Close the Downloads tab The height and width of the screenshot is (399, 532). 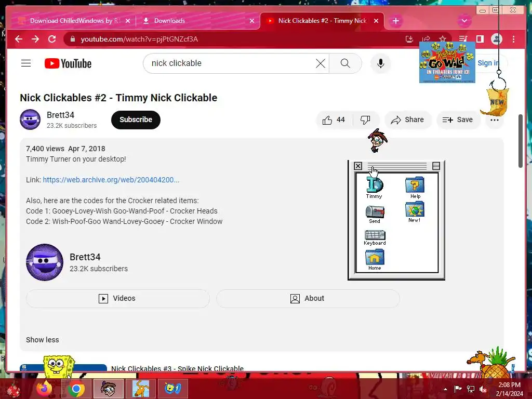click(252, 21)
